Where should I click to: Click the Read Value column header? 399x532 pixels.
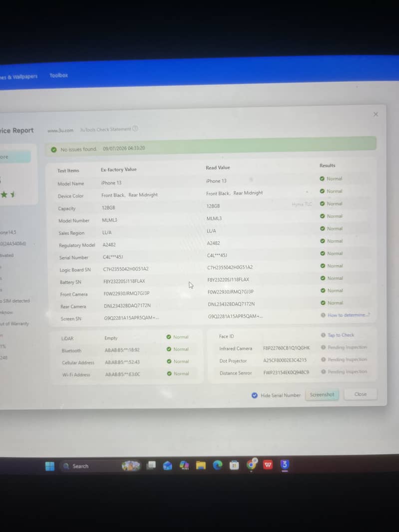(218, 168)
